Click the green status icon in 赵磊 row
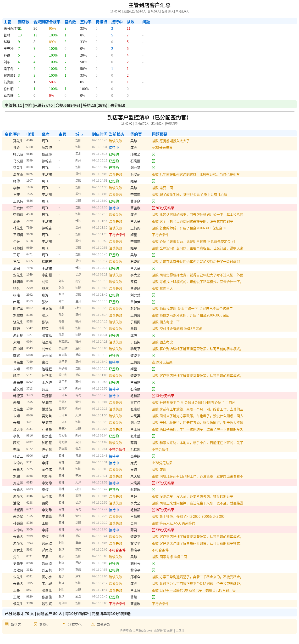 tap(154, 302)
